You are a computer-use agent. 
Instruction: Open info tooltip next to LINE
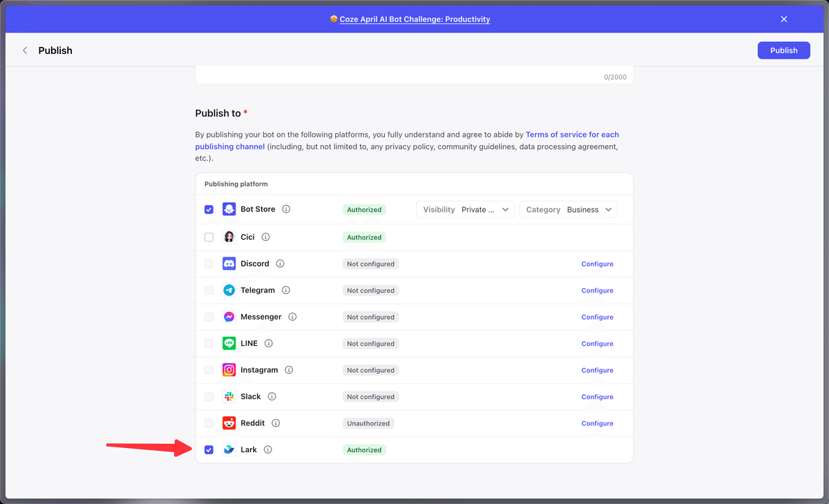click(x=269, y=344)
